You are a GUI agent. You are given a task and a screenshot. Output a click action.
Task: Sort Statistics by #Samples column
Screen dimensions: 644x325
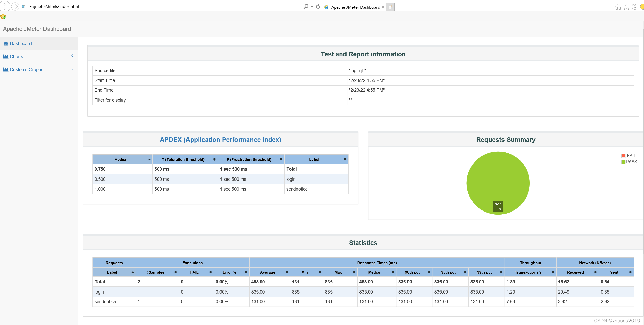click(x=158, y=272)
